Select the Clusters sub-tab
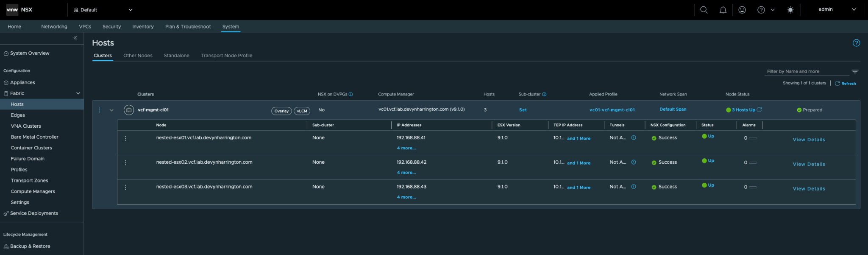This screenshot has height=255, width=868. coord(103,56)
